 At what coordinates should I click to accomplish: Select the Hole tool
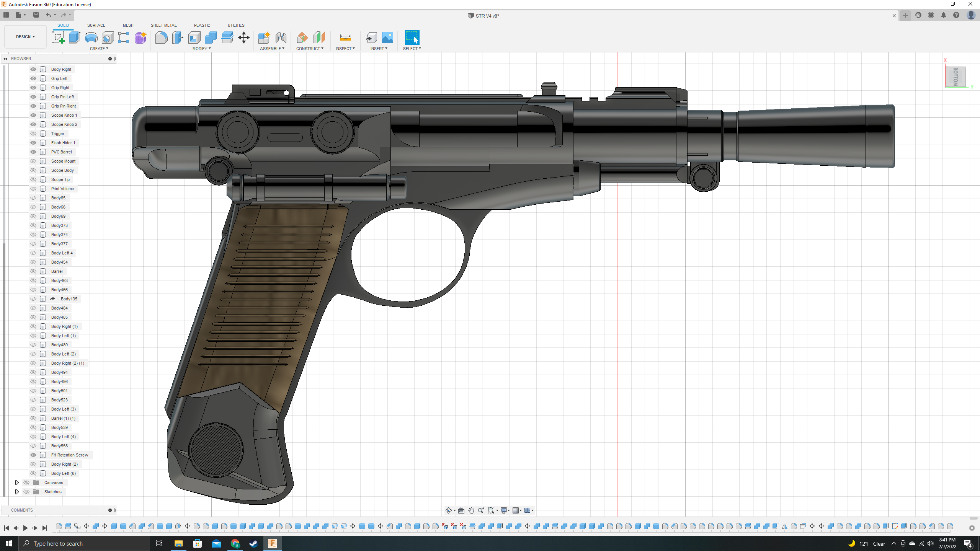click(x=108, y=37)
